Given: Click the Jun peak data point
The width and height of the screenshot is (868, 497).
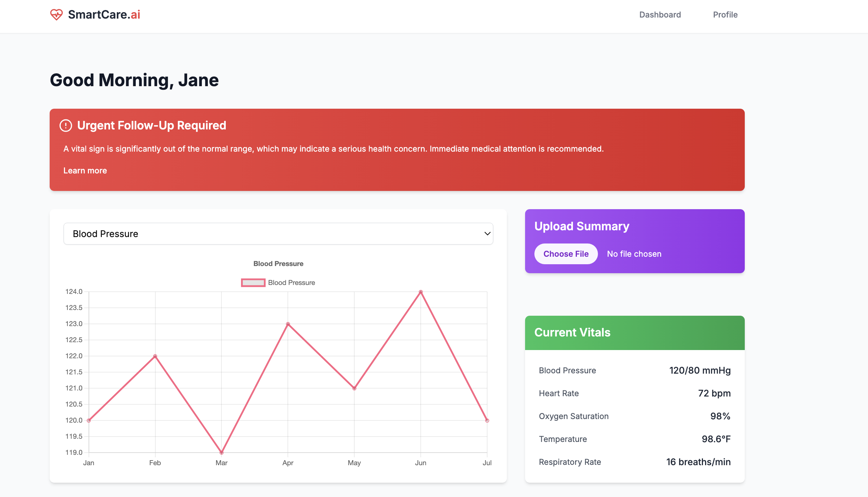Looking at the screenshot, I should [x=421, y=292].
